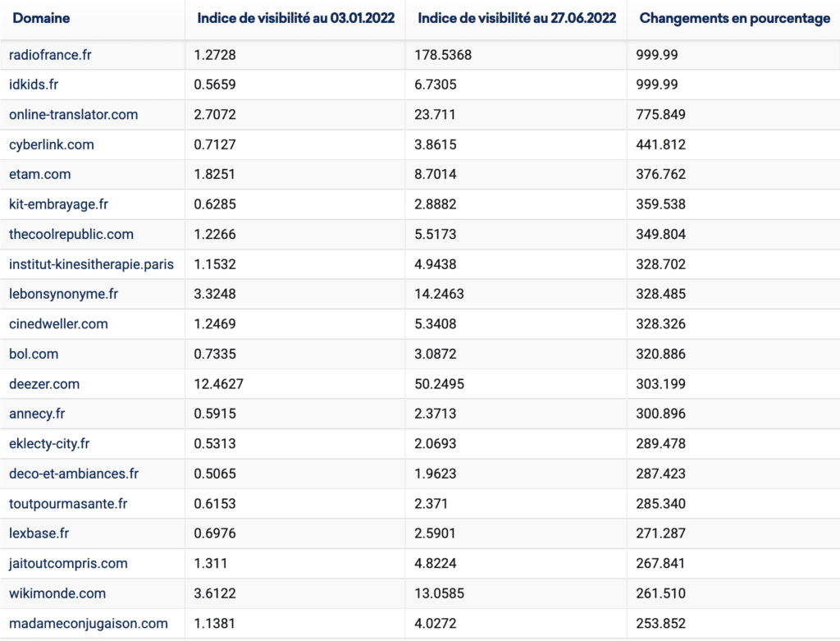Select the jaitoutcompris.com link
This screenshot has width=840, height=641.
coord(68,563)
